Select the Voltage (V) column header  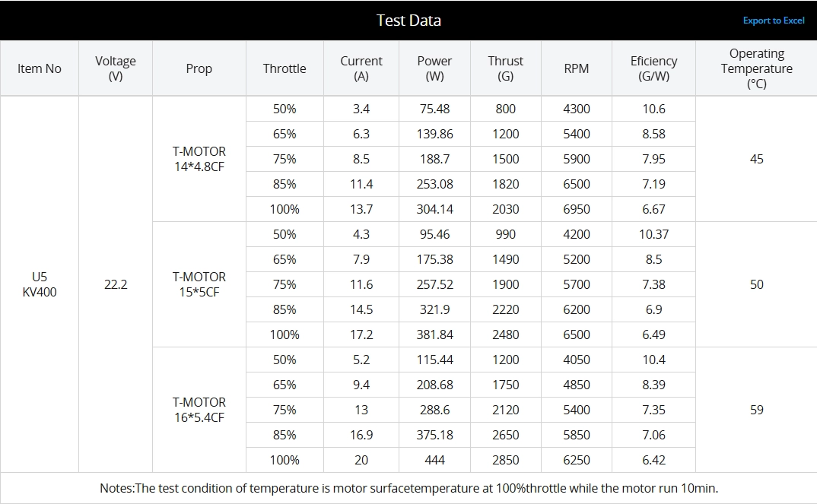point(116,68)
